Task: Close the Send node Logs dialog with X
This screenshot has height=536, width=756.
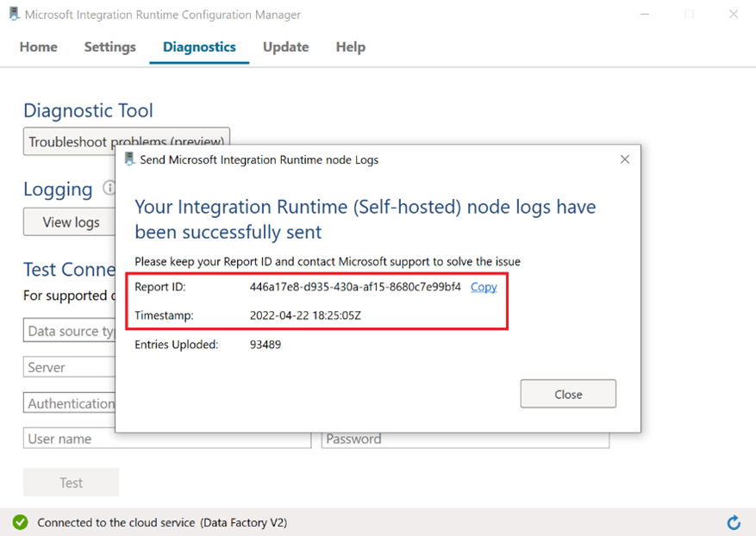Action: tap(625, 159)
